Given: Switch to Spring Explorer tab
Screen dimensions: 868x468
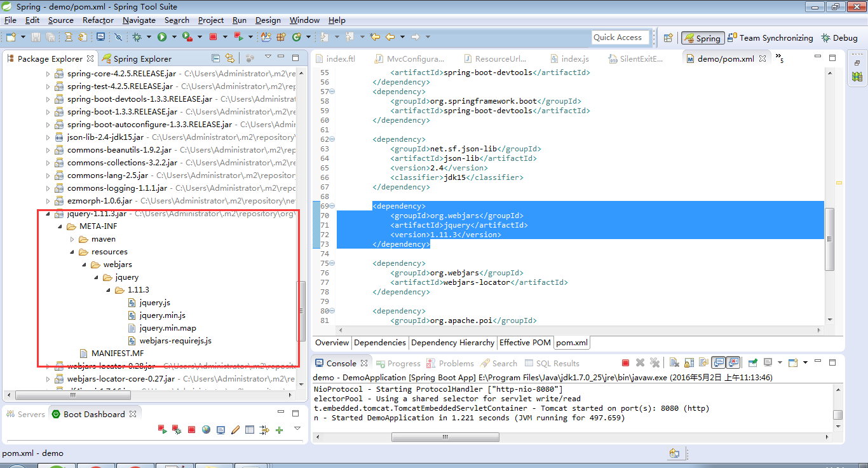Looking at the screenshot, I should [x=137, y=59].
